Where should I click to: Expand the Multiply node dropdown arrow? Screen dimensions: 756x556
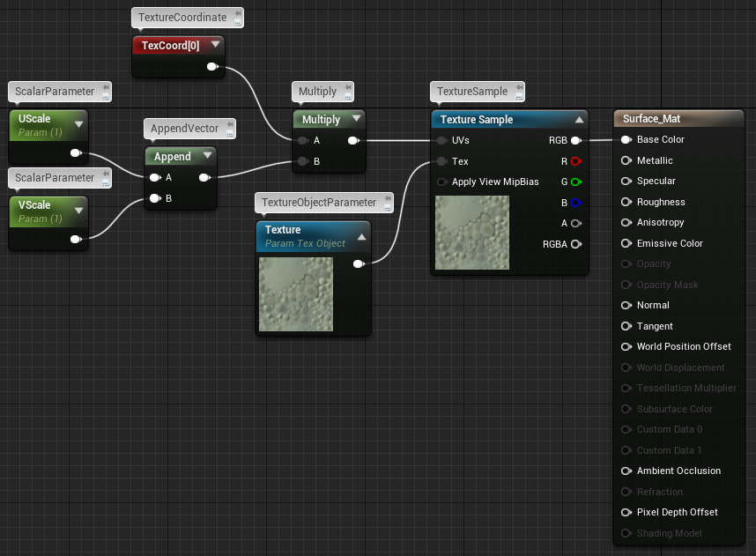[x=356, y=120]
